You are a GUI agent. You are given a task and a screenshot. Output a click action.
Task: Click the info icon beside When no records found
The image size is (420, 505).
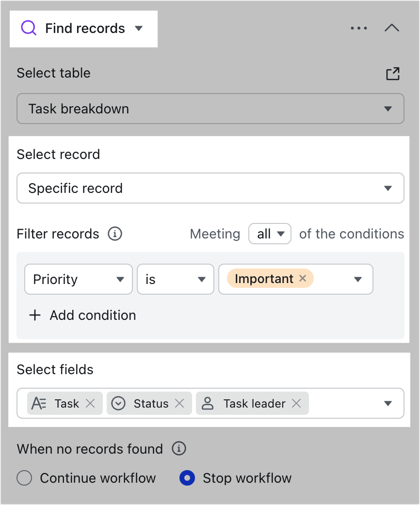179,449
